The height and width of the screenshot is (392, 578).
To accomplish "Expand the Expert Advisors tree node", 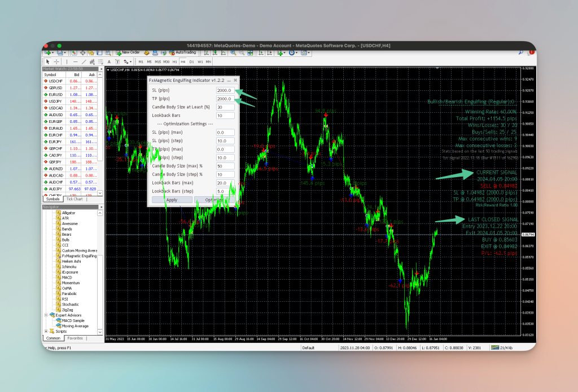I will point(46,315).
